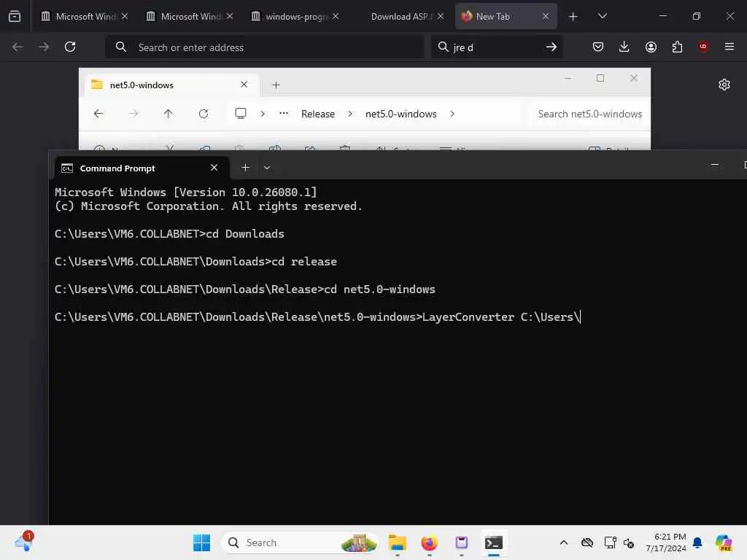Click the taskbar Search box

(300, 542)
